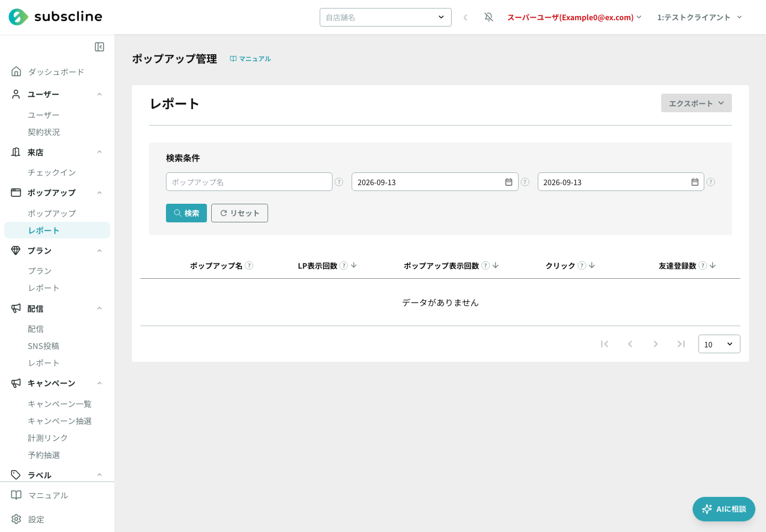This screenshot has height=532, width=766.
Task: Go to the last page of results
Action: tap(681, 344)
